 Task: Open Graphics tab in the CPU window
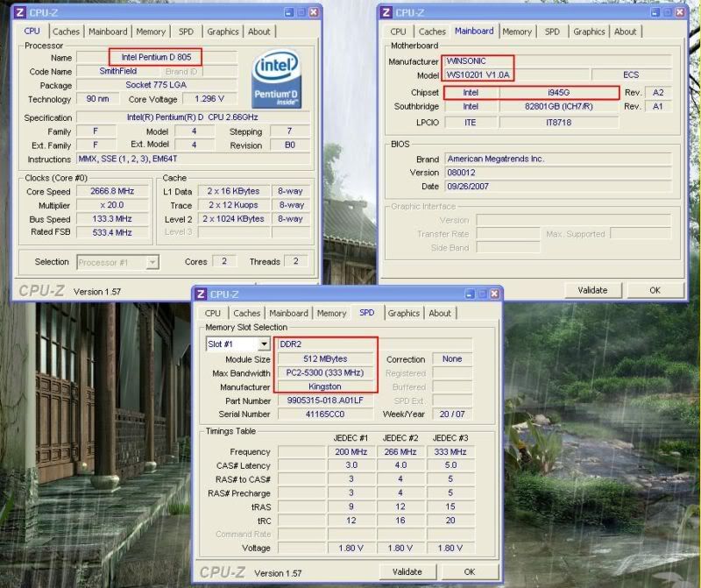[x=223, y=32]
